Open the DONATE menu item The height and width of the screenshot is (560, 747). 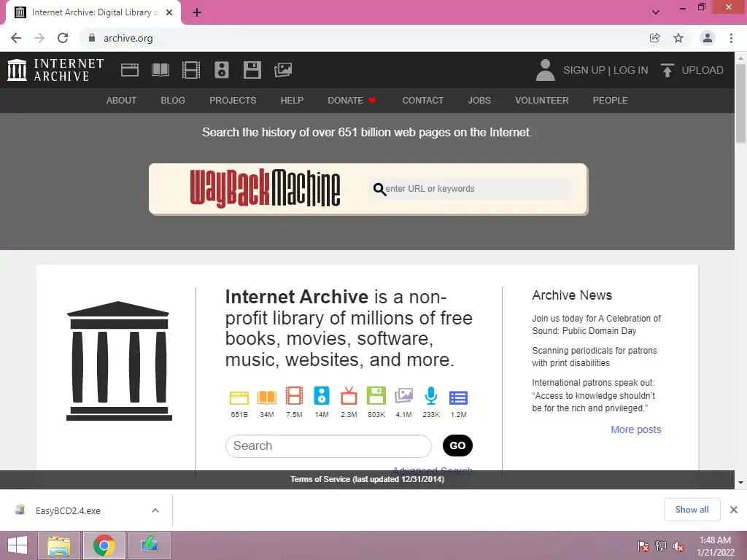tap(352, 101)
